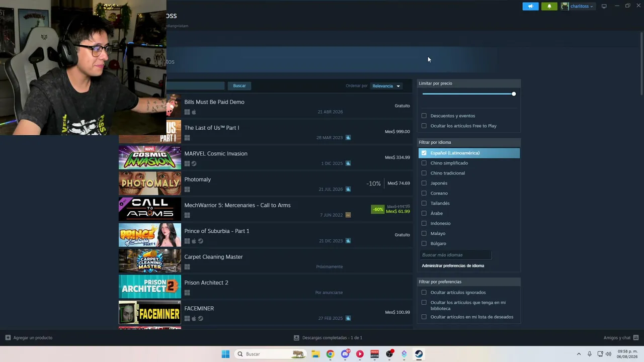Open volume control in the system tray
This screenshot has width=644, height=362.
[608, 354]
